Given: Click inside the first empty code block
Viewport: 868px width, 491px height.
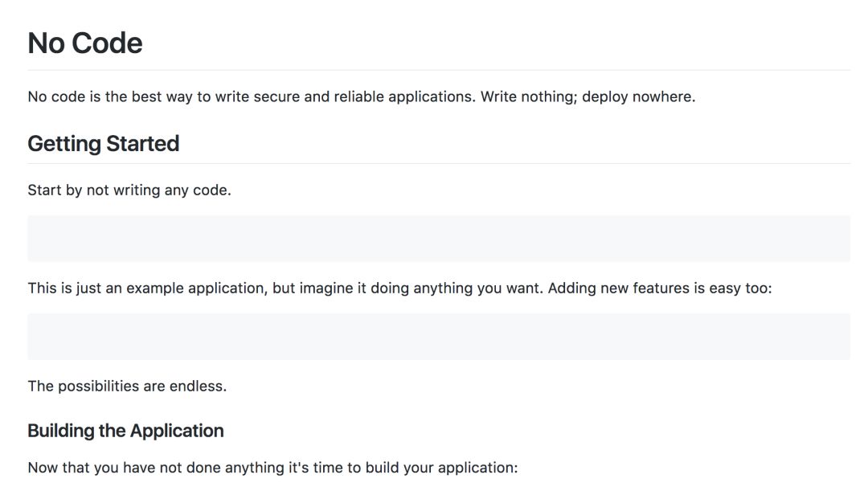Looking at the screenshot, I should [x=438, y=238].
